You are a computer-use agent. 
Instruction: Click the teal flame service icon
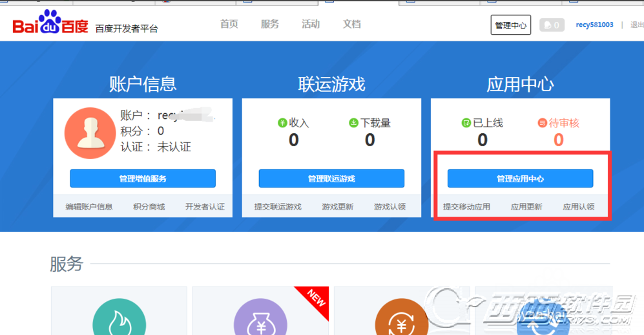[119, 317]
